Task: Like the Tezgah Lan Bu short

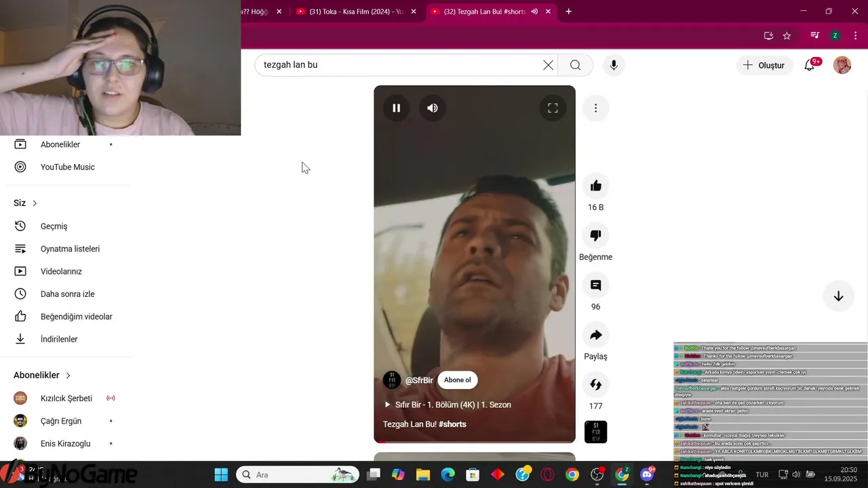Action: (595, 186)
